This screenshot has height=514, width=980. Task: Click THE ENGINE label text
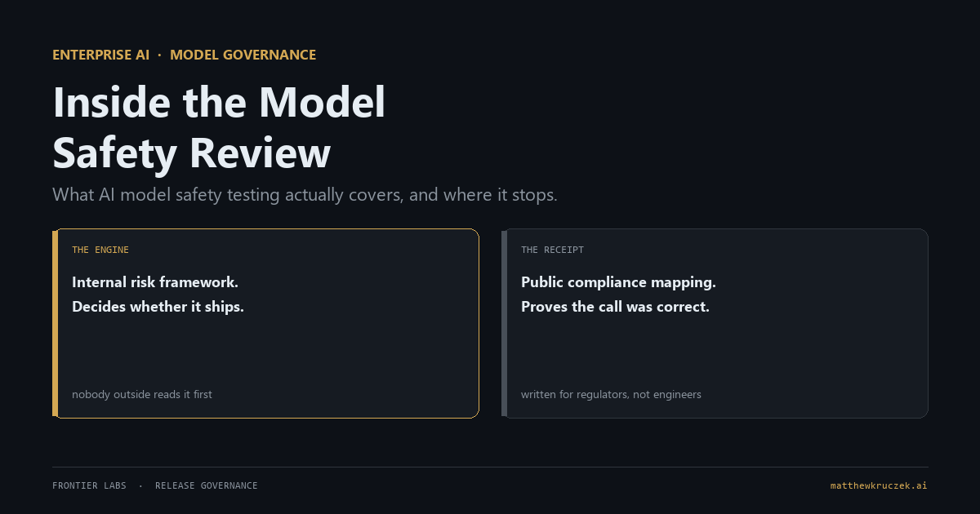tap(100, 250)
